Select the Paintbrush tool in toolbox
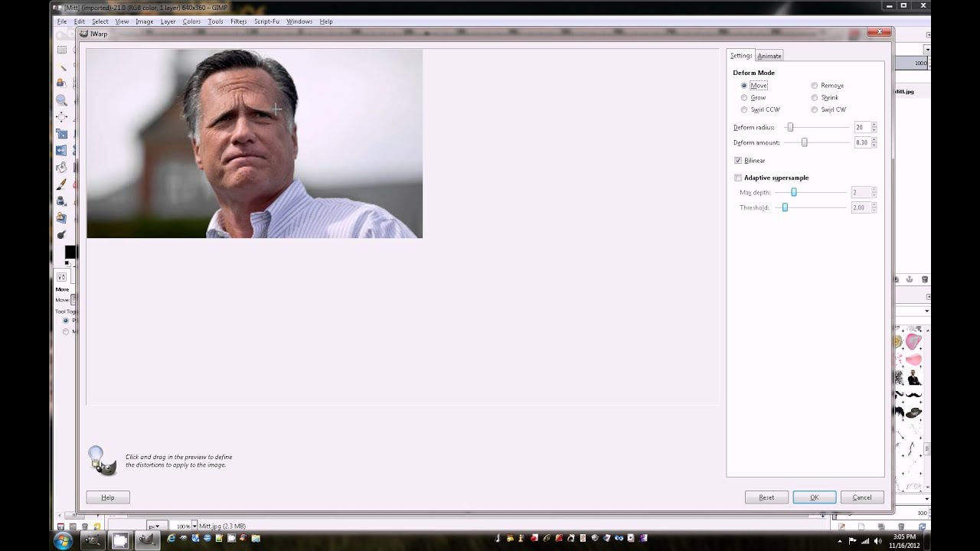Screen dimensions: 980x551 pyautogui.click(x=61, y=184)
